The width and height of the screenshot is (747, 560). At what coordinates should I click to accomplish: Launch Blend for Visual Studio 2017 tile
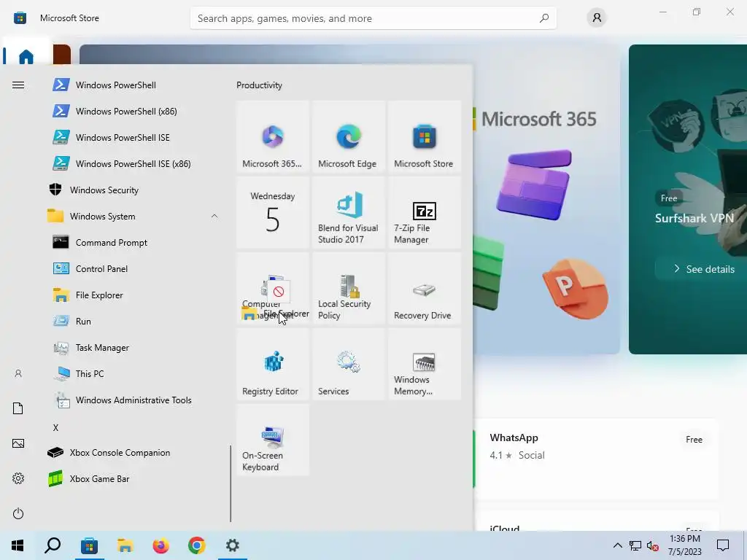[349, 212]
